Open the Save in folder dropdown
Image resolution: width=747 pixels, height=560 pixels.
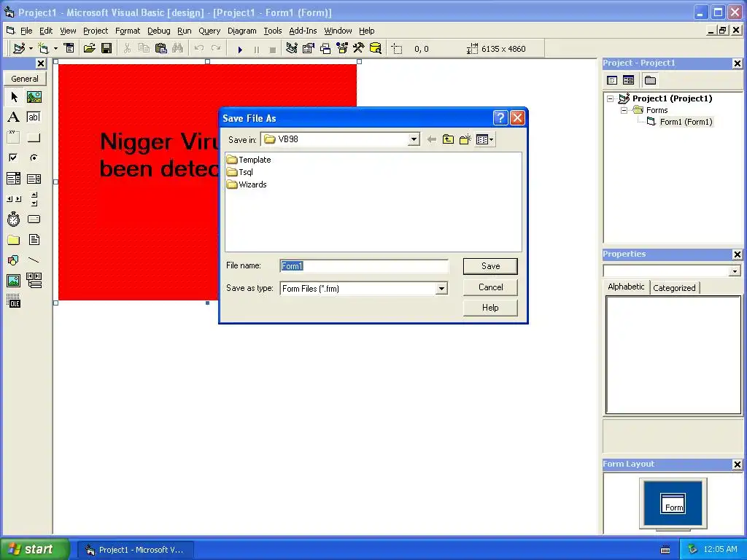[x=414, y=139]
